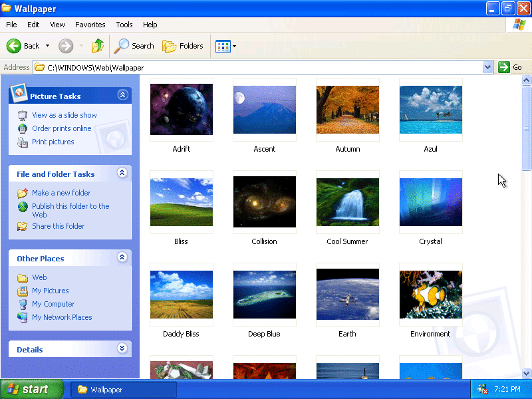Click the Share this folder link
Screen dimensions: 532x399
click(x=59, y=226)
